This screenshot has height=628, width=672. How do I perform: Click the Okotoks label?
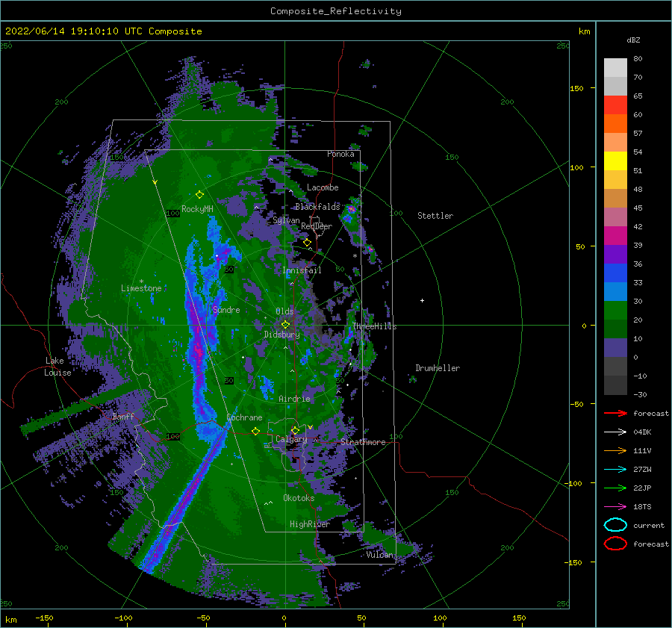tap(299, 498)
